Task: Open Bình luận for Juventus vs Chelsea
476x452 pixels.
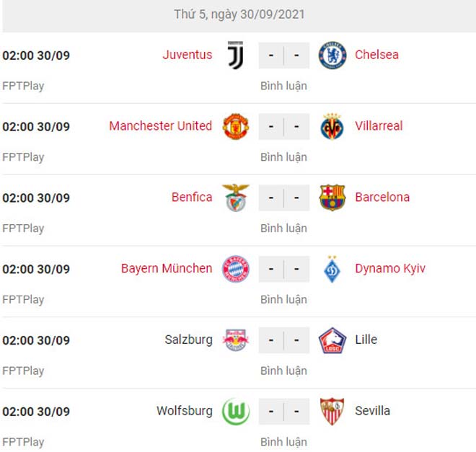Action: [x=283, y=86]
